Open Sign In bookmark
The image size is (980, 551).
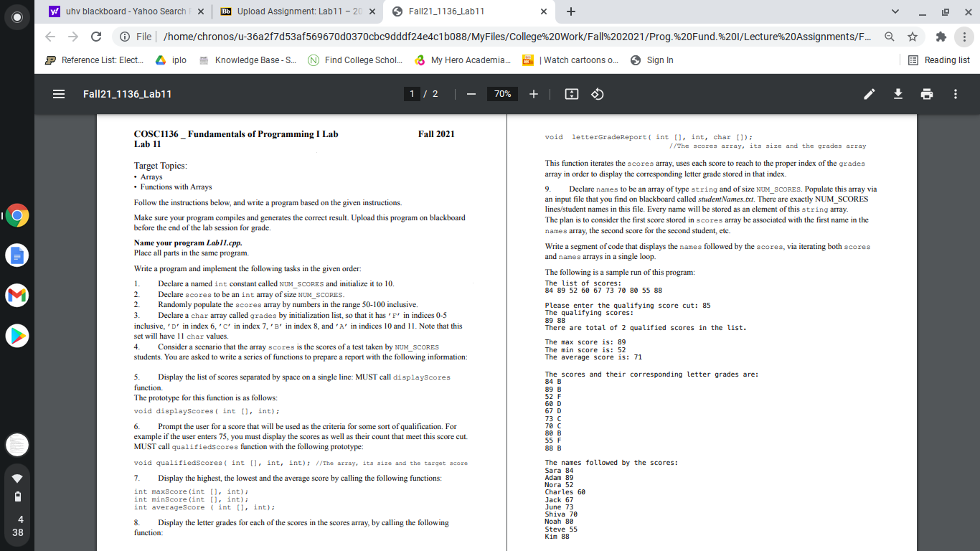[x=652, y=60]
